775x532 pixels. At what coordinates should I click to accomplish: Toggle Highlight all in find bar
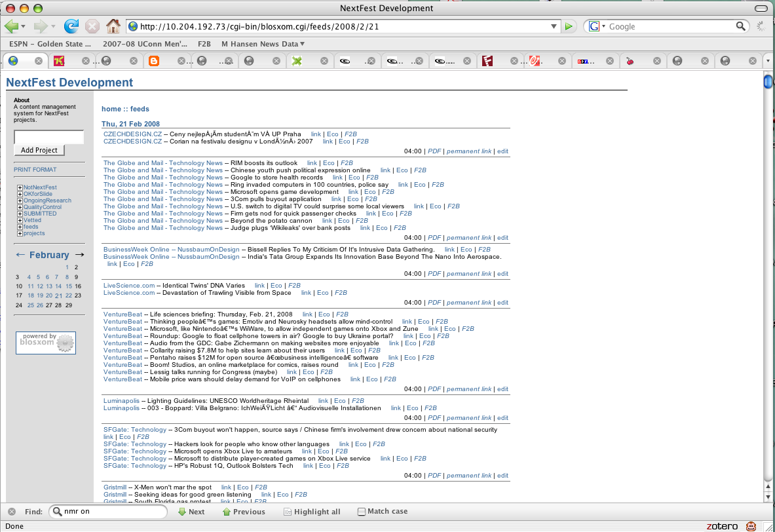pos(312,512)
